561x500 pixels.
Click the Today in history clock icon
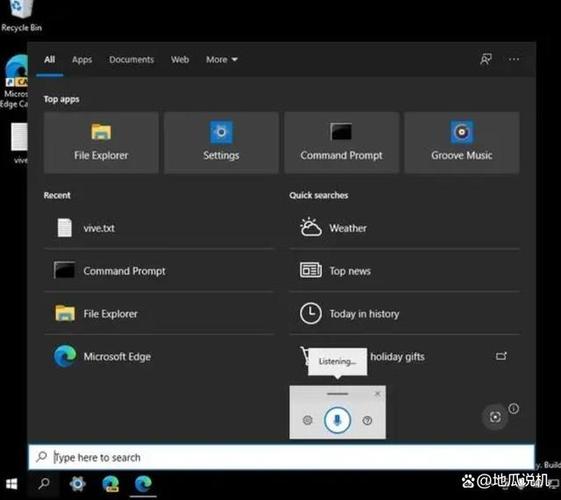[x=311, y=313]
